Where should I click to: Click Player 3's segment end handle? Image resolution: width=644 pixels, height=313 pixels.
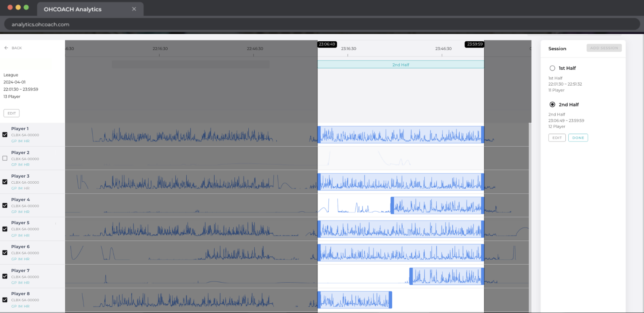click(482, 182)
